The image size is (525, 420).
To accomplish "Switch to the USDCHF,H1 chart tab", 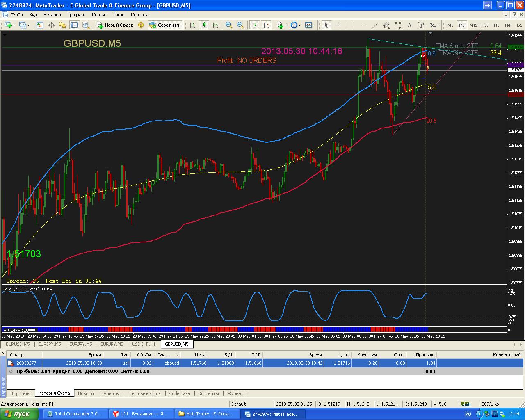I will tap(144, 344).
